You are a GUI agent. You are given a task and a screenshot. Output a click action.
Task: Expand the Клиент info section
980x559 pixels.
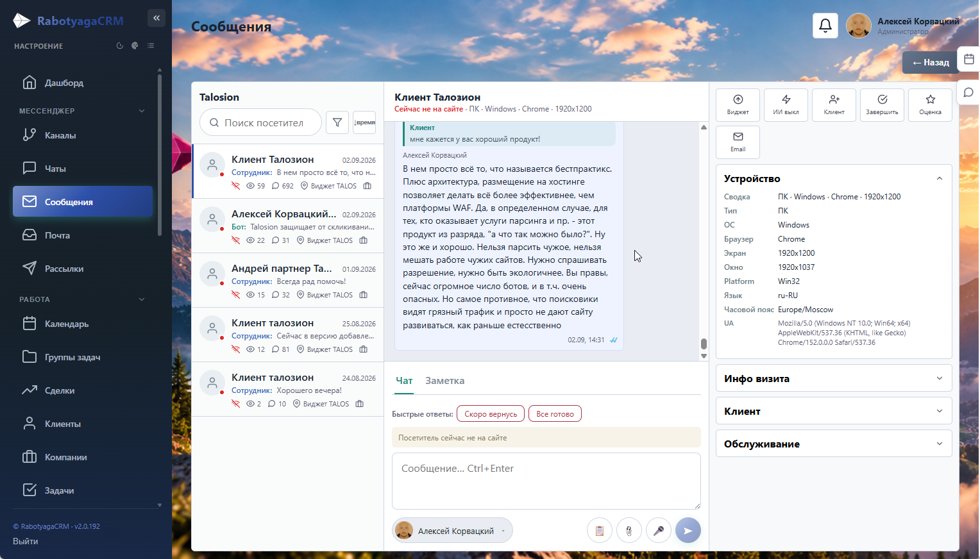[834, 411]
